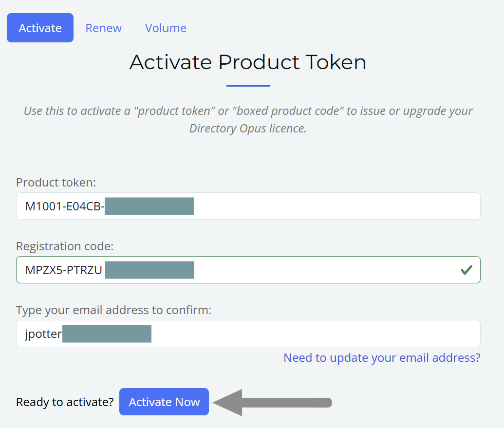Click the Activate Now button
Image resolution: width=504 pixels, height=428 pixels.
pyautogui.click(x=164, y=402)
